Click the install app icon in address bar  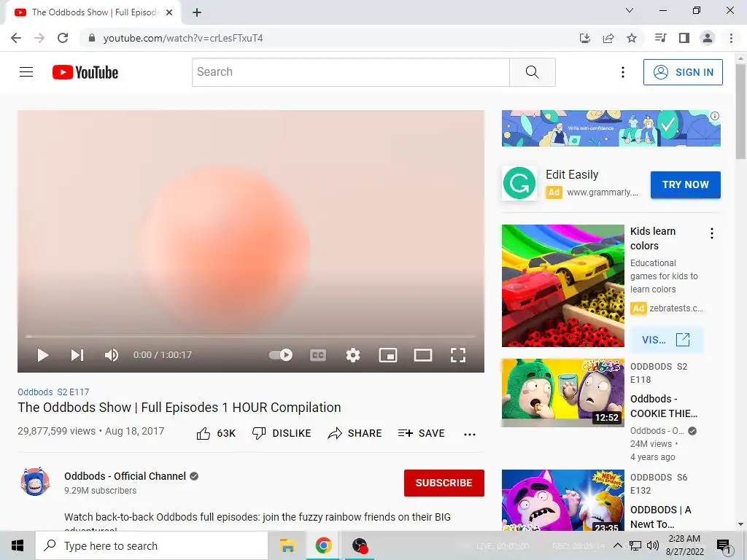click(585, 38)
